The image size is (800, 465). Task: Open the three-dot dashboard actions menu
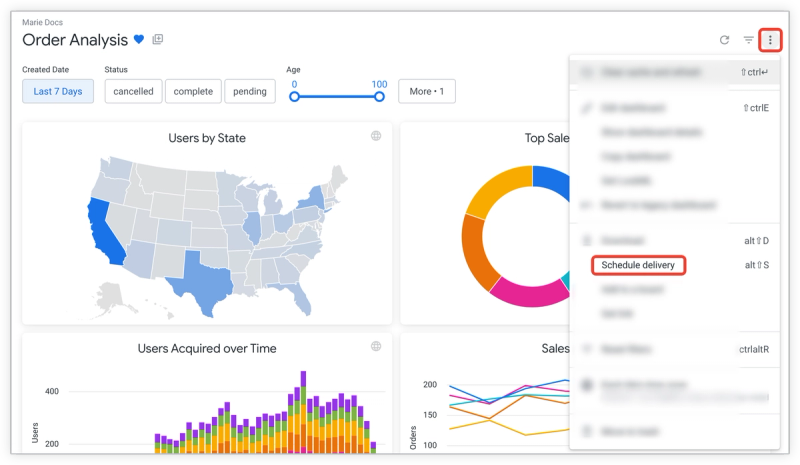(x=770, y=40)
